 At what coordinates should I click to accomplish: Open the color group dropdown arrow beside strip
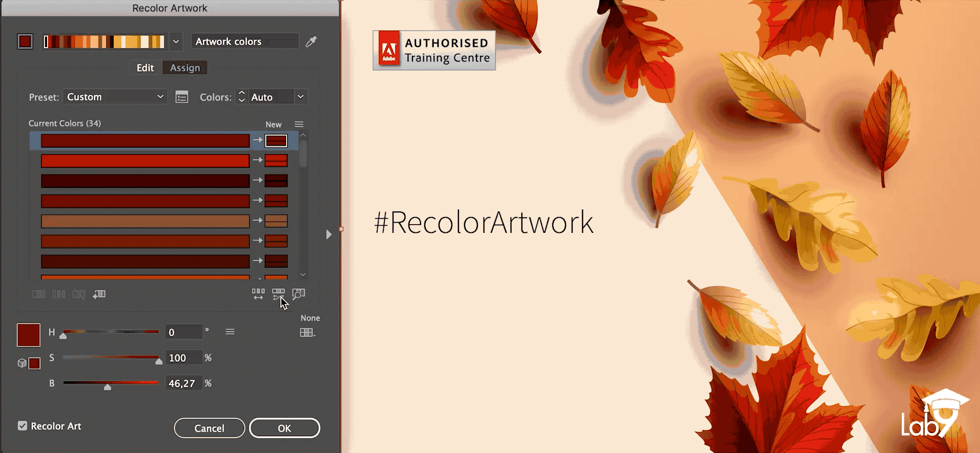pyautogui.click(x=176, y=41)
